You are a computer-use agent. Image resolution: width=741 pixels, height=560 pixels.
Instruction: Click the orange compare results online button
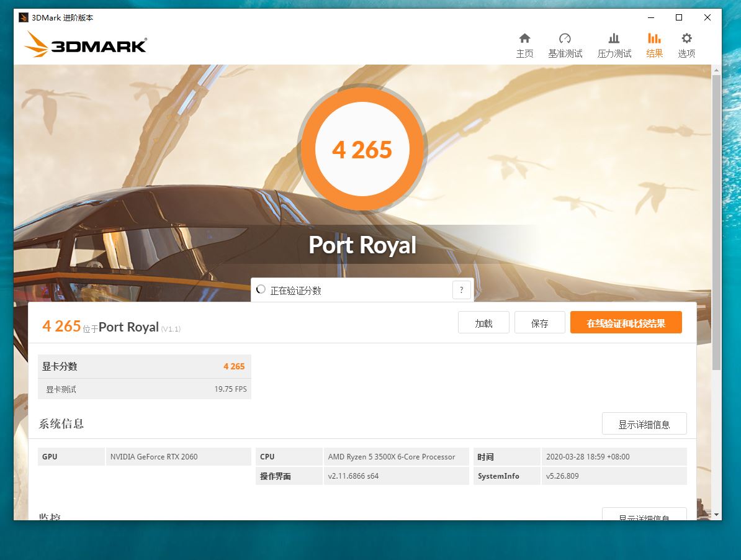click(x=626, y=322)
